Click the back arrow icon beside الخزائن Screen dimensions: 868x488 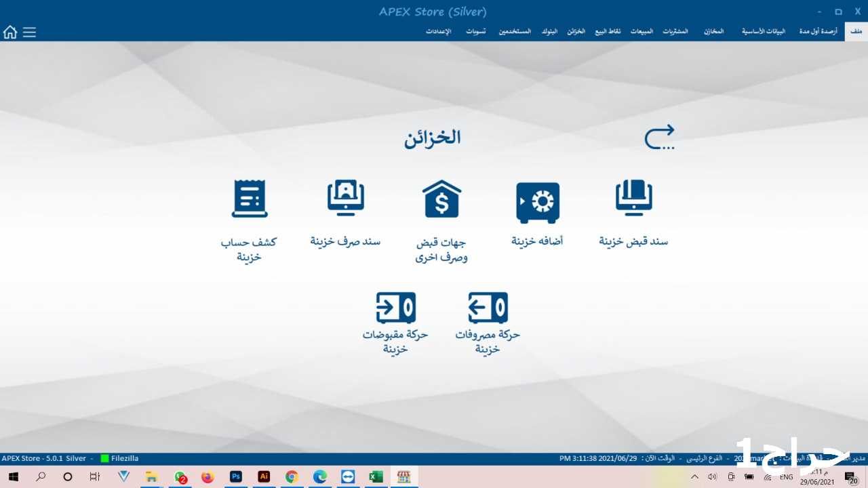point(659,137)
